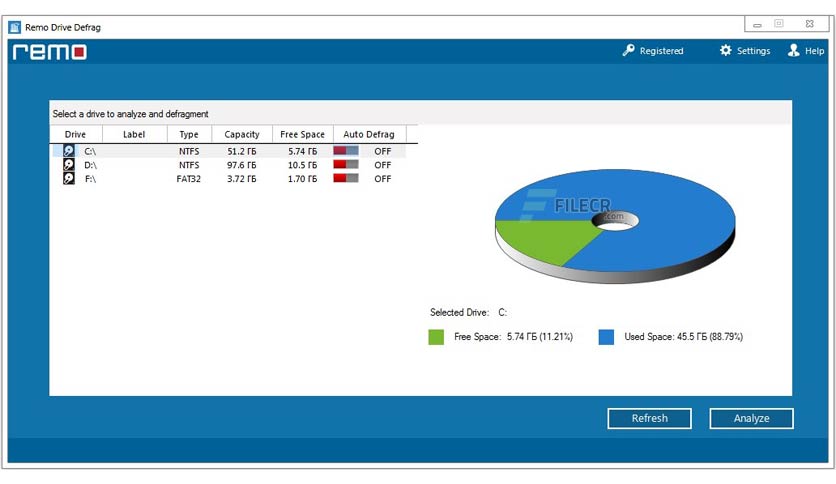
Task: Sort list by Free Space column header
Action: (x=302, y=134)
